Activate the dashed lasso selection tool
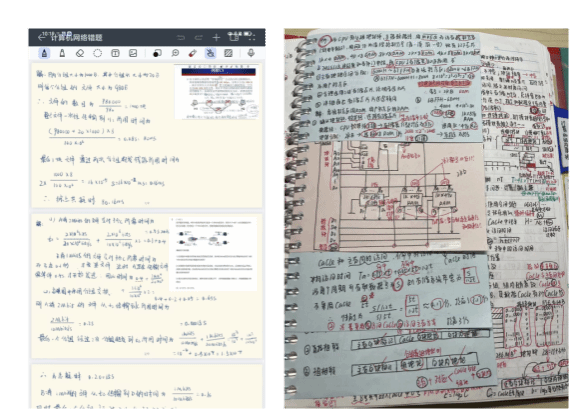This screenshot has width=578, height=418. click(x=97, y=53)
